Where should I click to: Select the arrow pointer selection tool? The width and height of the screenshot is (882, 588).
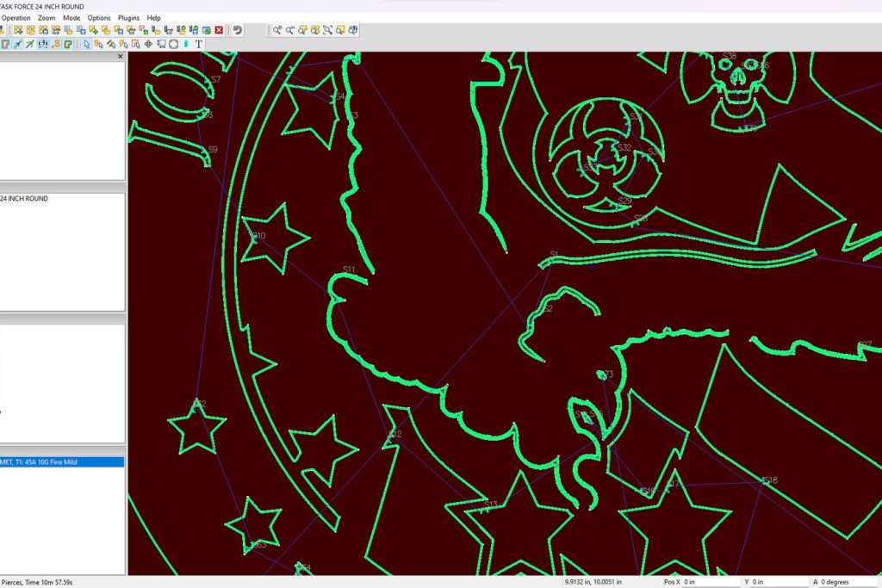[86, 44]
